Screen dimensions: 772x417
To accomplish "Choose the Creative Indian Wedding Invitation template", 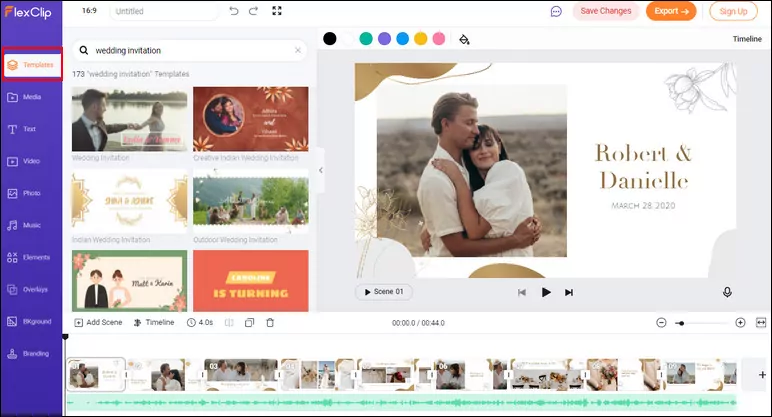I will coord(251,119).
